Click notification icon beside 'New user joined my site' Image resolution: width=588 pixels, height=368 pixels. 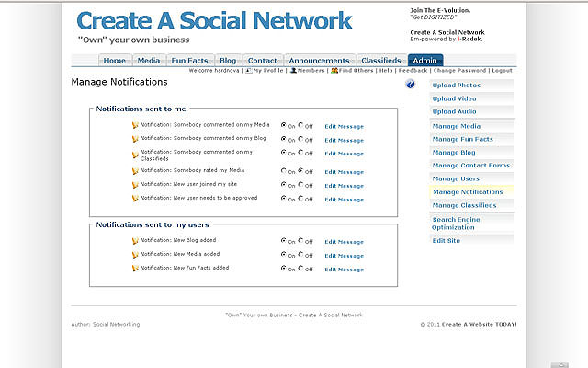(x=135, y=184)
